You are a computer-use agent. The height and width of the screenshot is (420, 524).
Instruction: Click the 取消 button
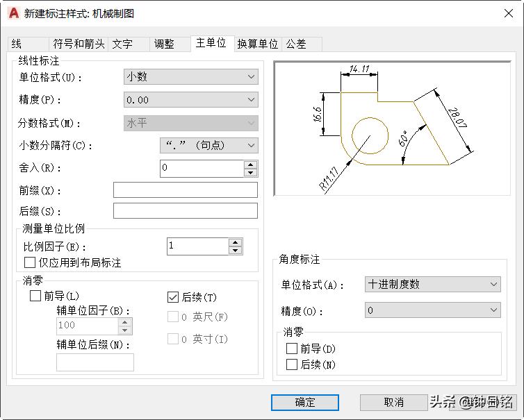393,403
